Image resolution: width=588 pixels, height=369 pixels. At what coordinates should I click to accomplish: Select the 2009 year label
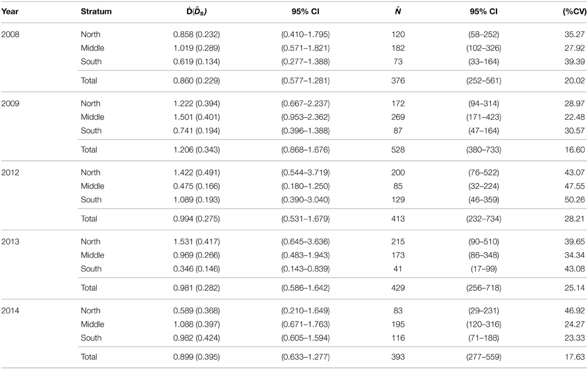click(x=10, y=104)
